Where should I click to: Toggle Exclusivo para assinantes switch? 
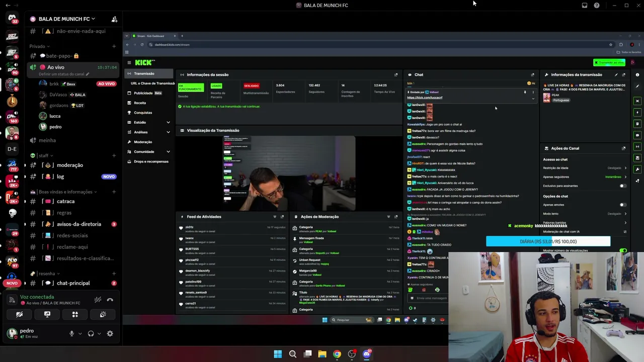(622, 186)
